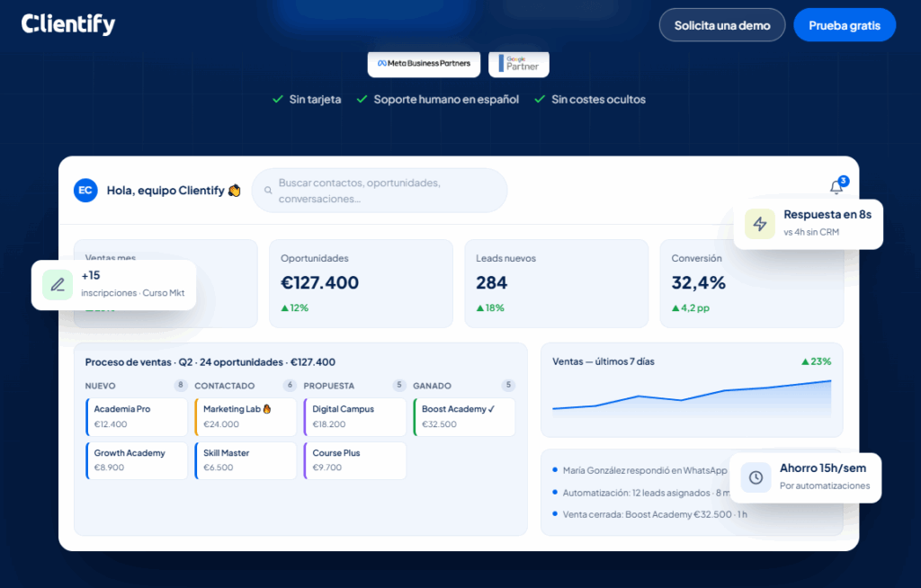Click the clock icon on Ahorro card
The height and width of the screenshot is (588, 921).
(x=756, y=477)
